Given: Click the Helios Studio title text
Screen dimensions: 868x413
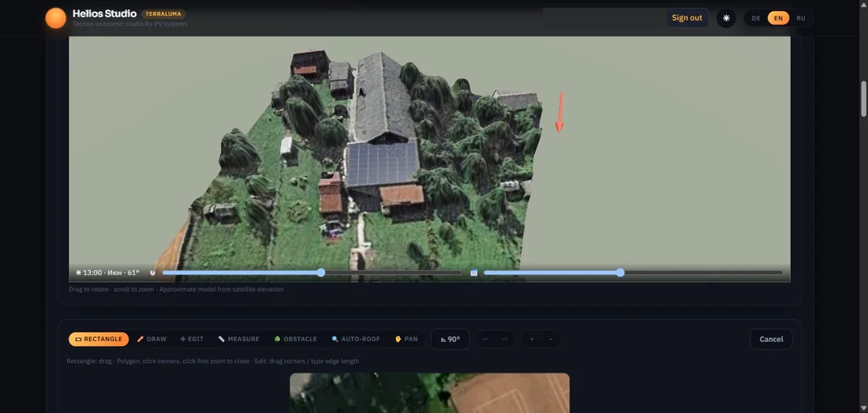Looking at the screenshot, I should click(105, 13).
